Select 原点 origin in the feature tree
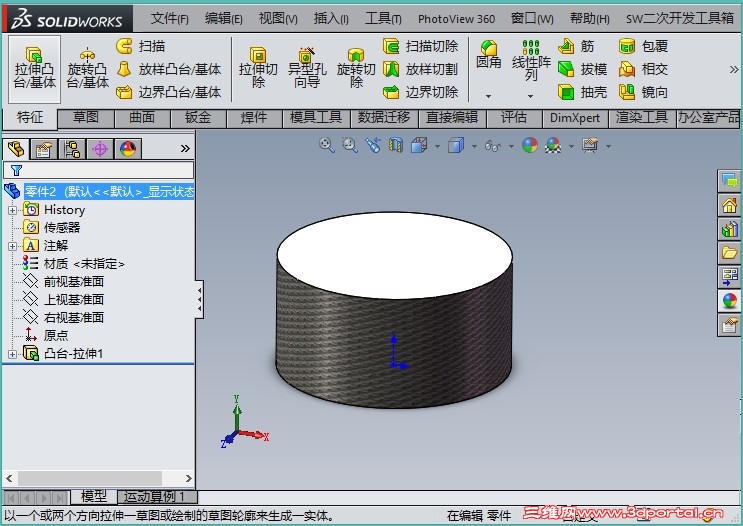 pyautogui.click(x=55, y=336)
